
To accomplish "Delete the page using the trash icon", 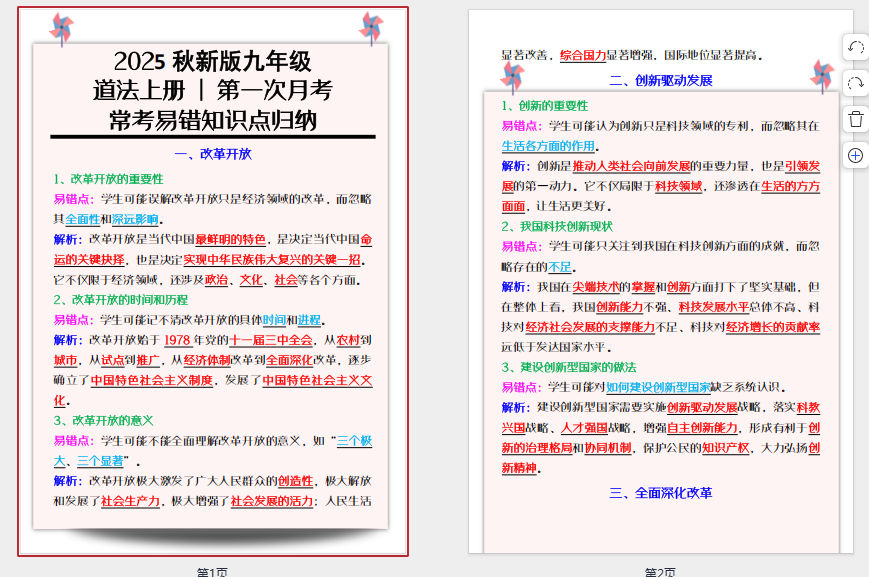I will [855, 119].
